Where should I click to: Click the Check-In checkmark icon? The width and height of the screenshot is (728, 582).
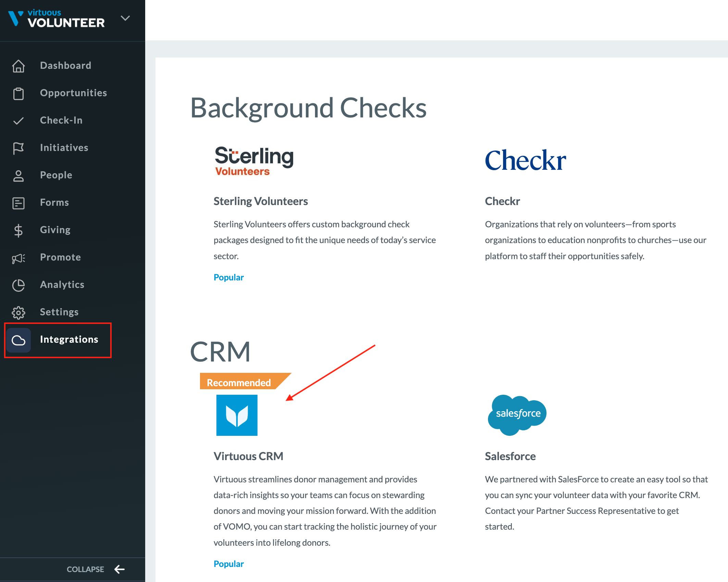coord(18,121)
